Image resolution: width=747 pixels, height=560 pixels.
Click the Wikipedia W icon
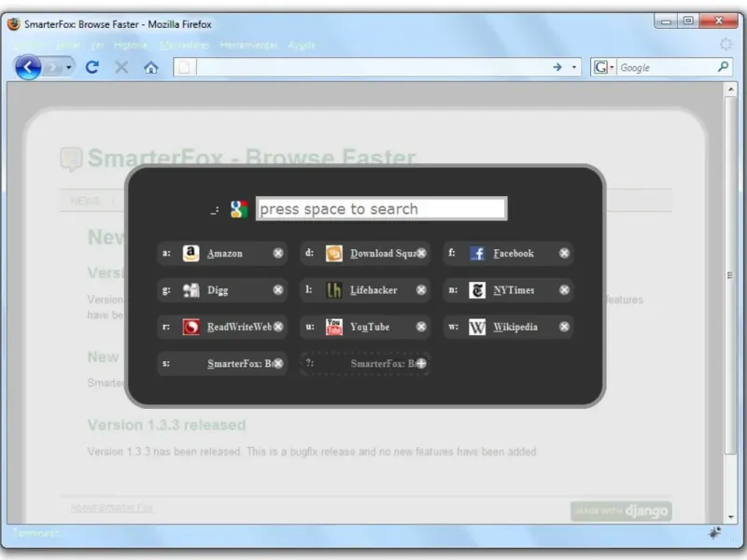click(x=477, y=327)
